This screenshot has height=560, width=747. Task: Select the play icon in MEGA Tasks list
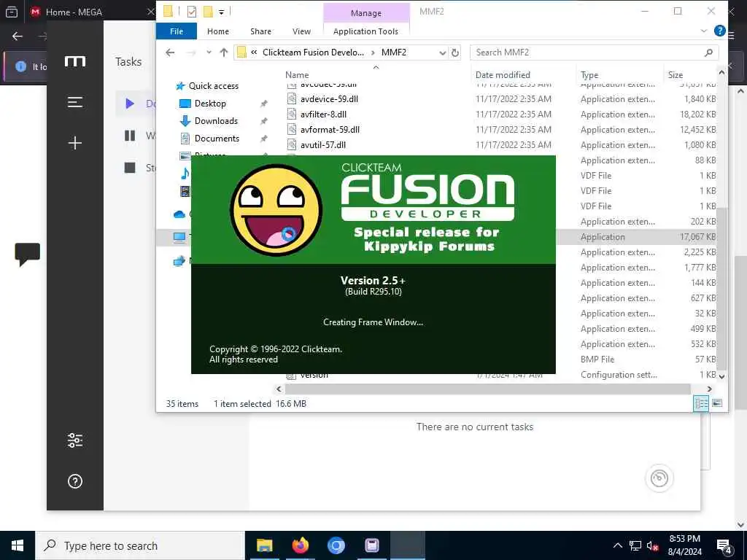(x=129, y=104)
